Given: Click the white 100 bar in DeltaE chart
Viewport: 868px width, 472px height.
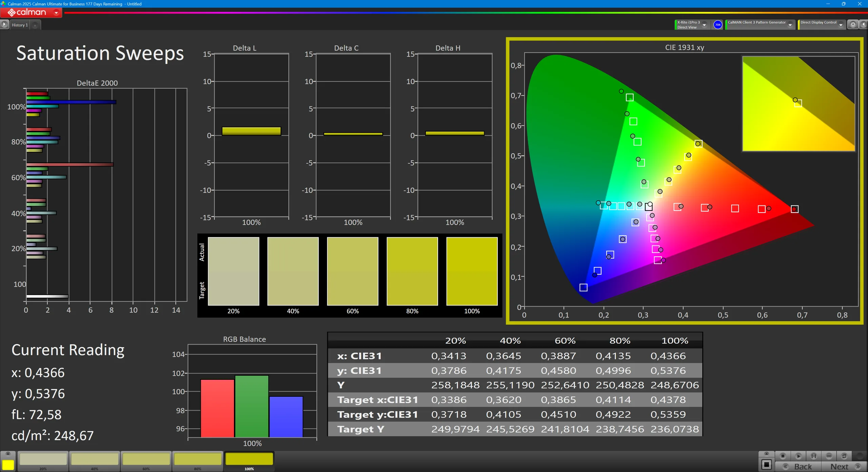Looking at the screenshot, I should [47, 296].
